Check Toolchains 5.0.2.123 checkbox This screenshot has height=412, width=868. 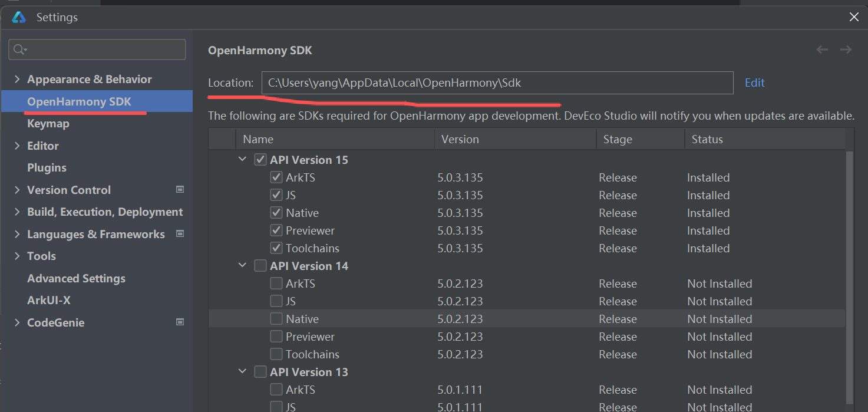pos(276,354)
